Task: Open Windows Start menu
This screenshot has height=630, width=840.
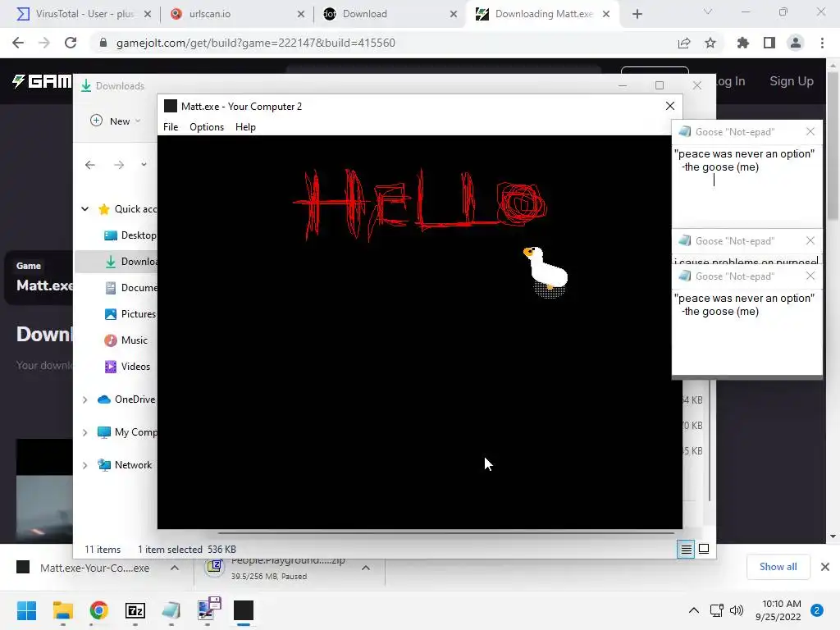Action: click(x=26, y=610)
